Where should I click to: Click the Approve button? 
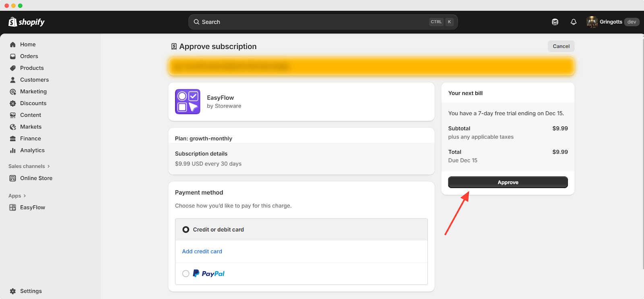[508, 182]
